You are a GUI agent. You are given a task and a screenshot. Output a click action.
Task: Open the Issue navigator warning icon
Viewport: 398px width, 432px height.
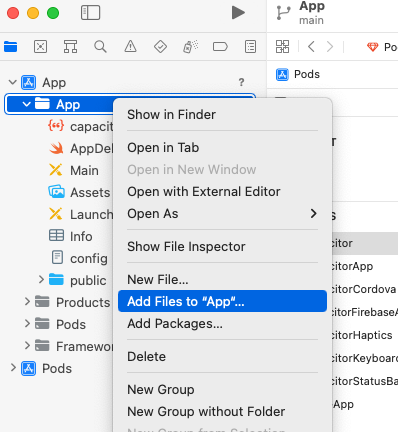130,47
